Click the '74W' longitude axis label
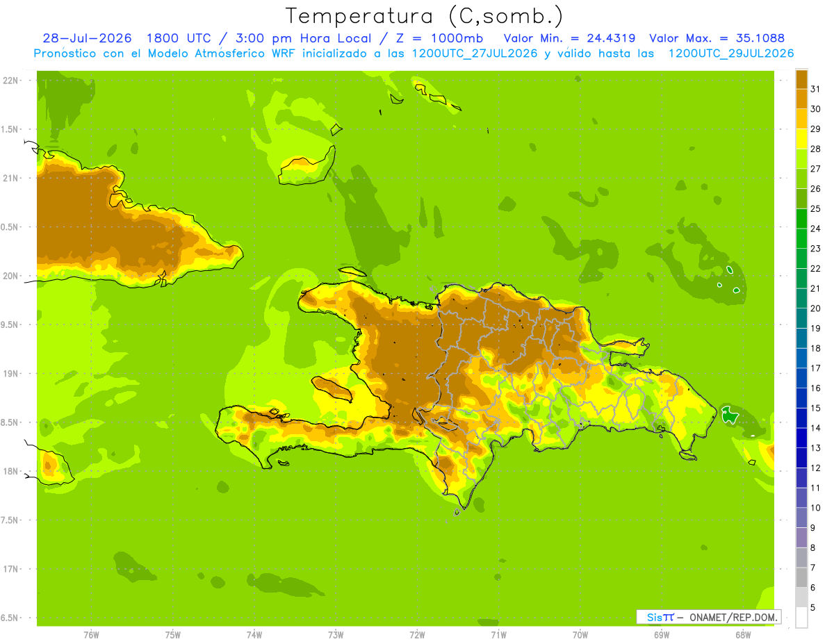 point(254,635)
